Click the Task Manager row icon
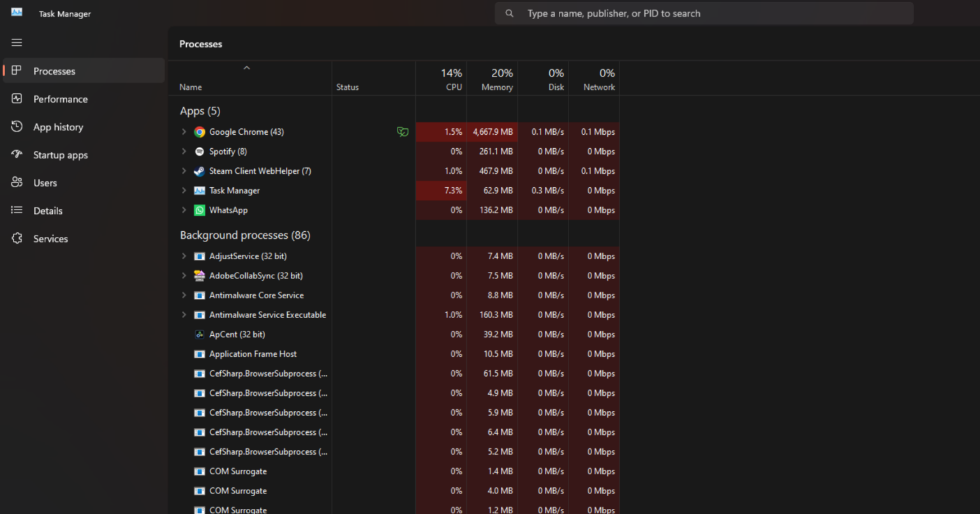 (x=200, y=190)
